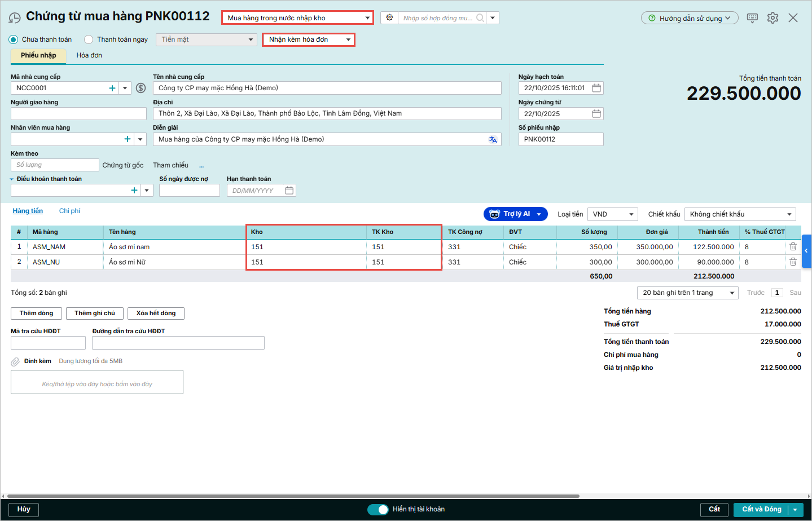
Task: Click the supplier debt dollar icon
Action: pyautogui.click(x=141, y=88)
